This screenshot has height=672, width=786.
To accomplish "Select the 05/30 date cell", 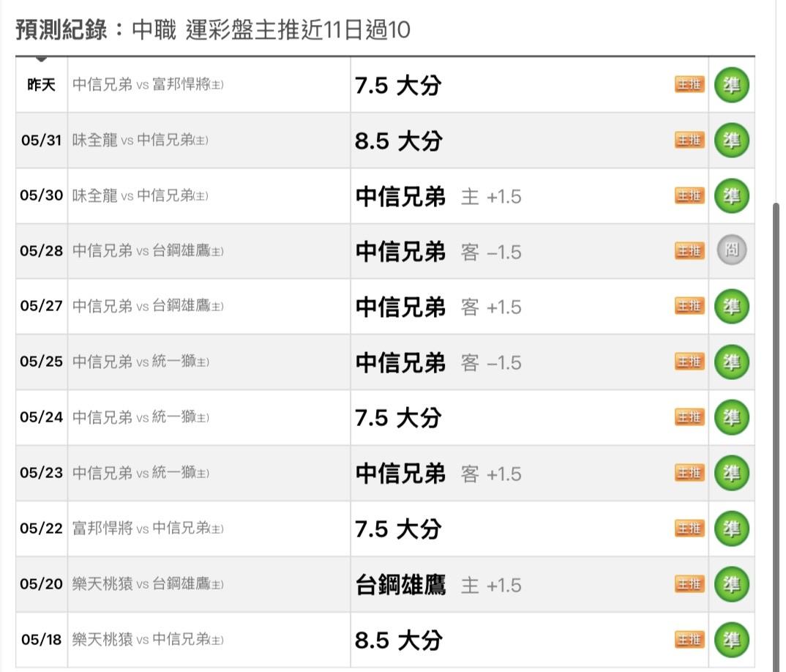I will tap(42, 195).
